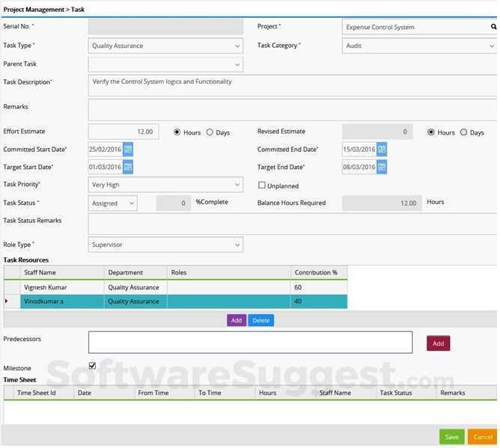The width and height of the screenshot is (500, 448).
Task: Click the Contribution % column header
Action: pyautogui.click(x=319, y=272)
